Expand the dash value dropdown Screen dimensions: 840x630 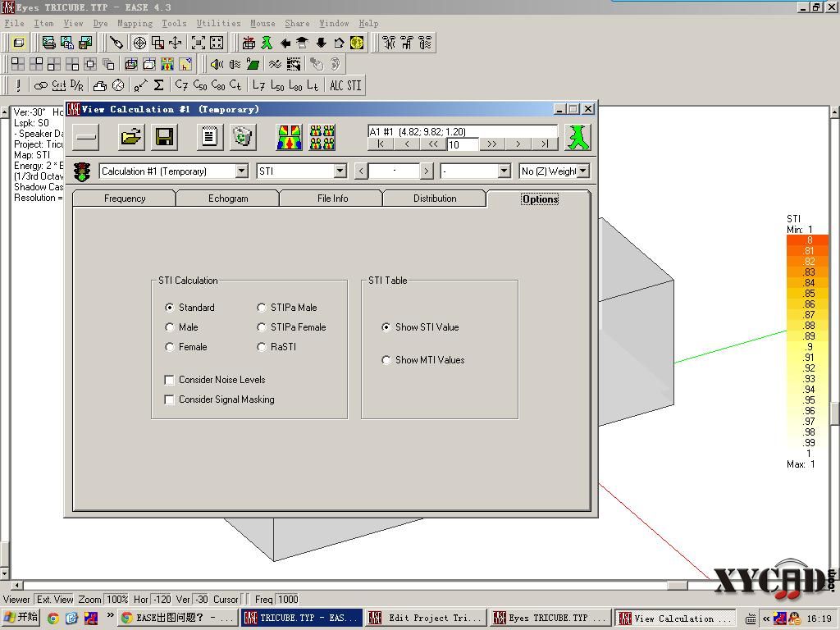pyautogui.click(x=504, y=171)
